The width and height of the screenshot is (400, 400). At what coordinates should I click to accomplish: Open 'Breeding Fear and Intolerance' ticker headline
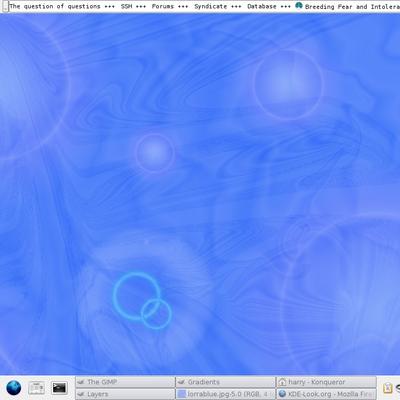click(352, 7)
